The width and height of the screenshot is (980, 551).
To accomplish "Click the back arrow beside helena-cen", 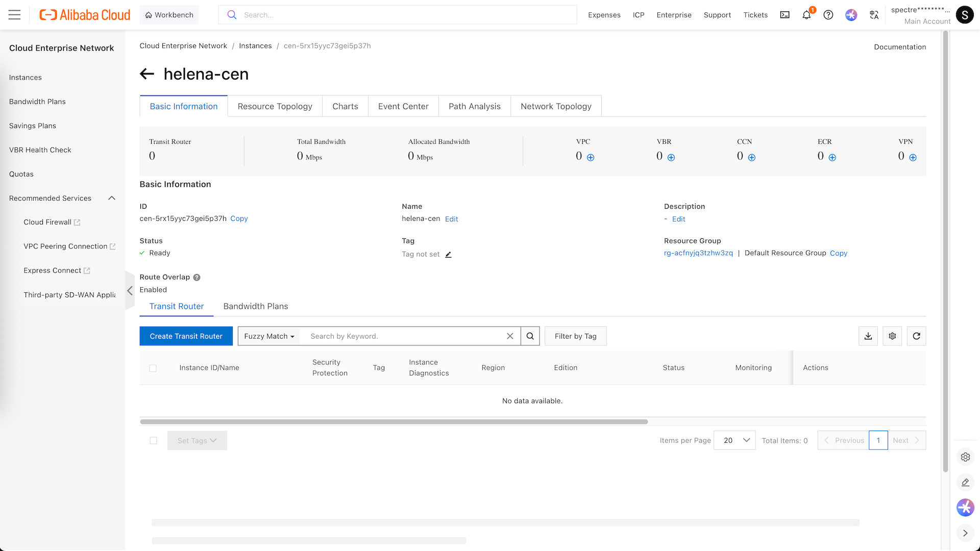I will coord(147,74).
